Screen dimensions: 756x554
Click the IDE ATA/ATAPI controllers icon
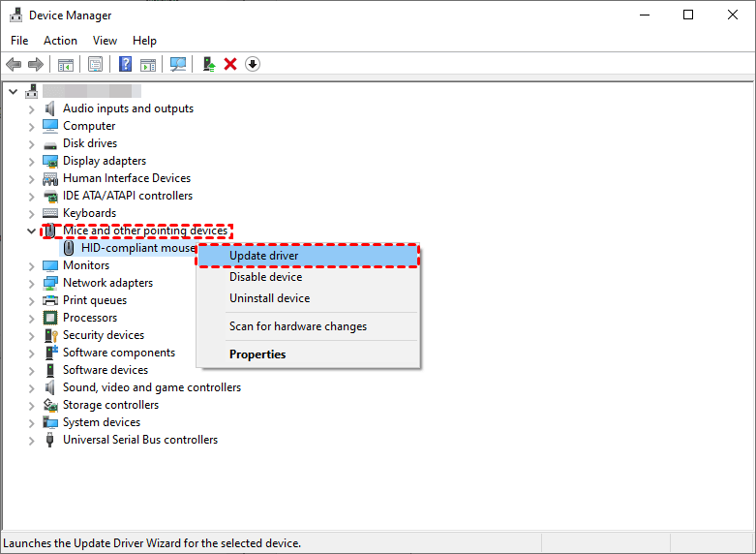(x=50, y=196)
